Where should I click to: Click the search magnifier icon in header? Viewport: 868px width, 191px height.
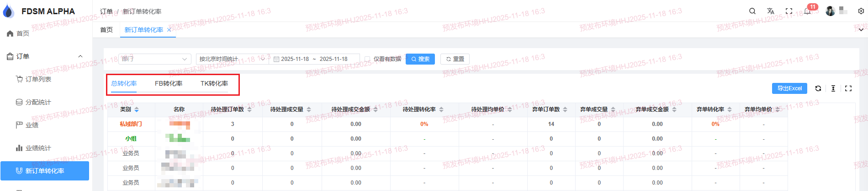pos(752,11)
